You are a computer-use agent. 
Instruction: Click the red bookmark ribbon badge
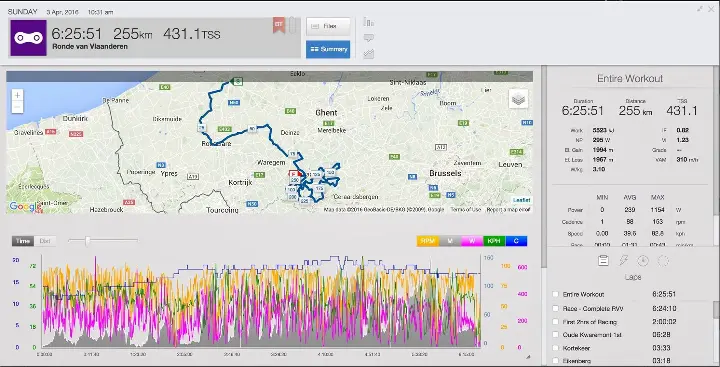279,25
